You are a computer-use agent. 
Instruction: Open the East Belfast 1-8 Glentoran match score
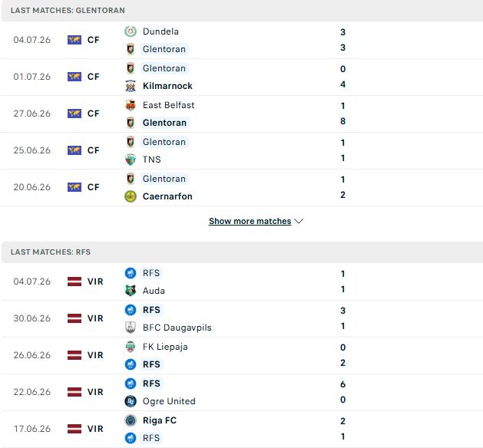tap(342, 114)
